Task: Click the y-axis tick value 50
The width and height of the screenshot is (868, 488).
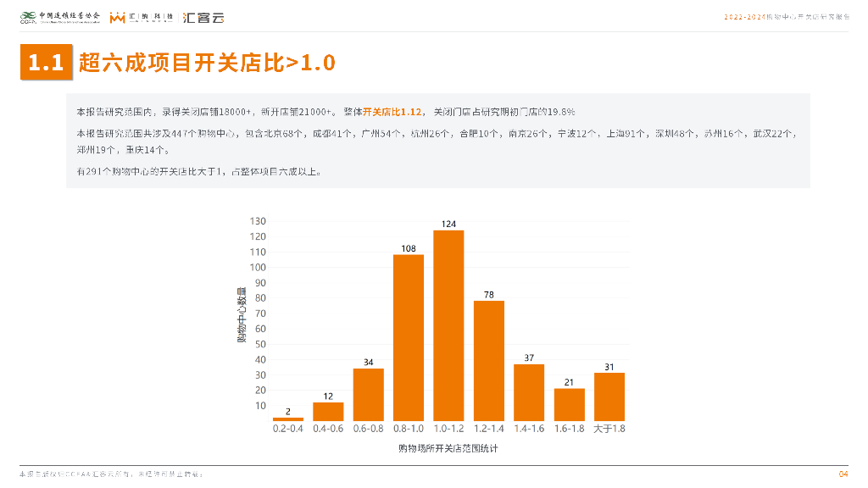Action: [260, 344]
